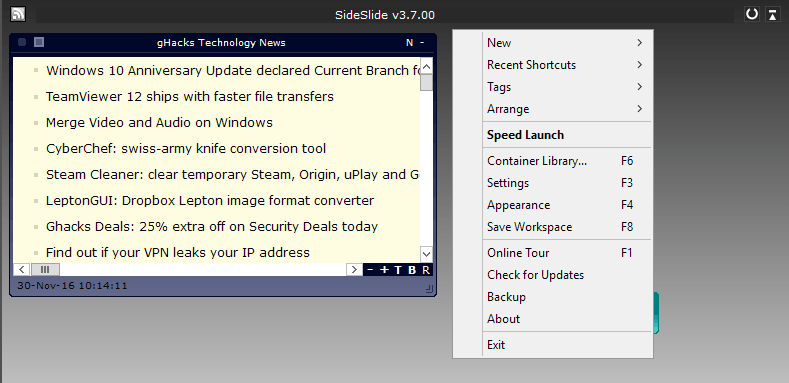Click the horizontal scrollbar right arrow

coord(354,270)
